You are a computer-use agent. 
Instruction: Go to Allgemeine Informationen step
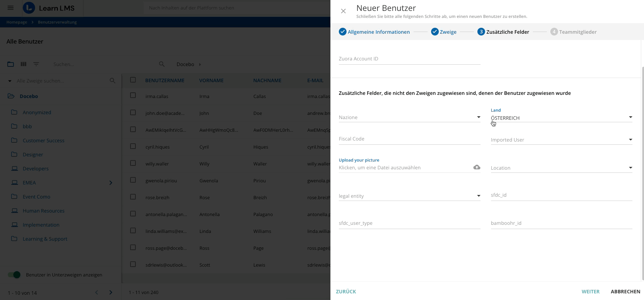[374, 32]
